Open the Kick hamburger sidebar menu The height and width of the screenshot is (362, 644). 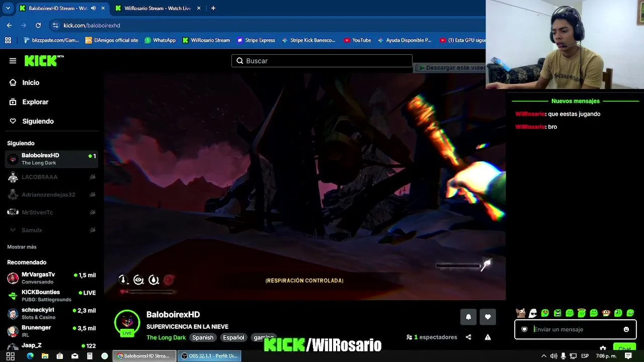tap(13, 61)
